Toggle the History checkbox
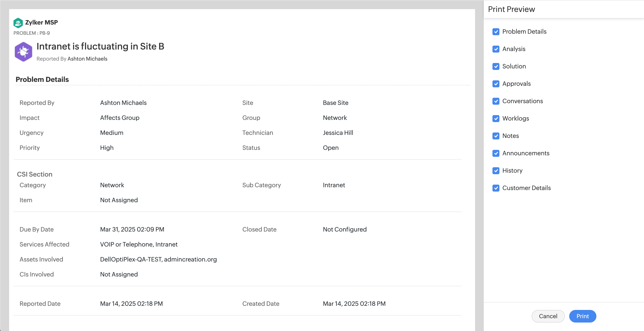The height and width of the screenshot is (331, 644). [496, 171]
